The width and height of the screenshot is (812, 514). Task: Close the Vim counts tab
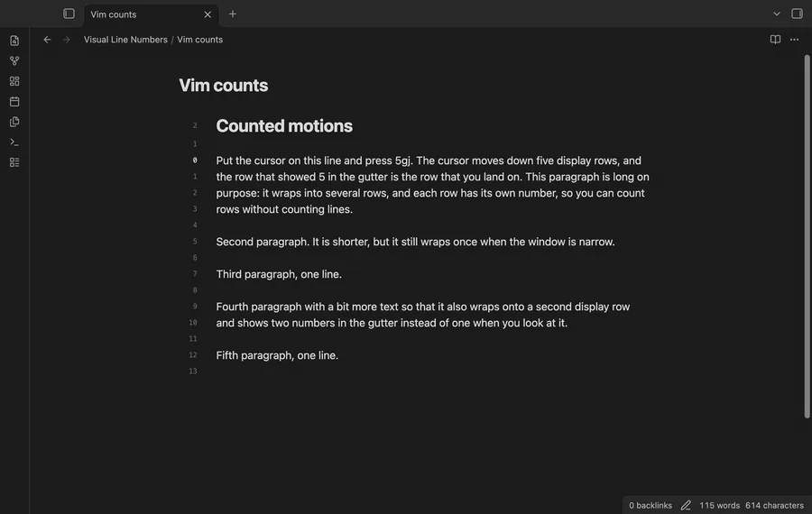click(208, 14)
